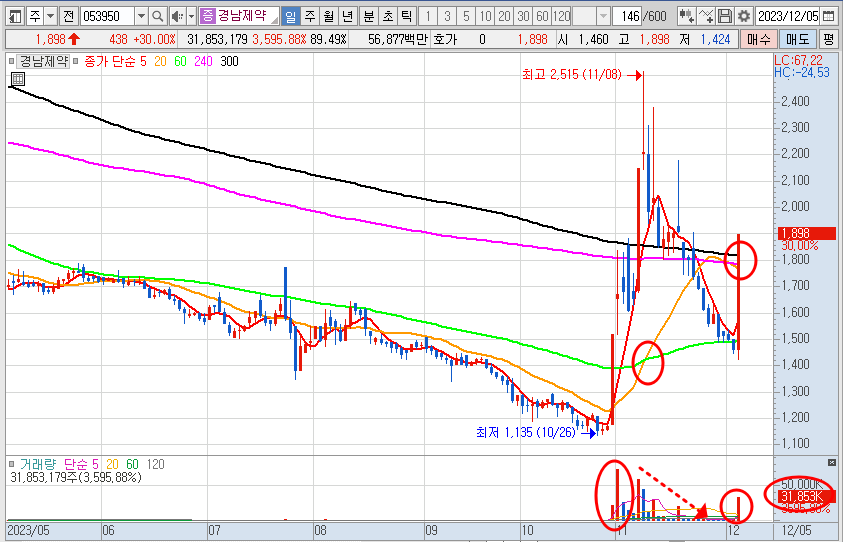Viewport: 843px width, 542px height.
Task: Choose the 5 interval button
Action: pos(466,16)
